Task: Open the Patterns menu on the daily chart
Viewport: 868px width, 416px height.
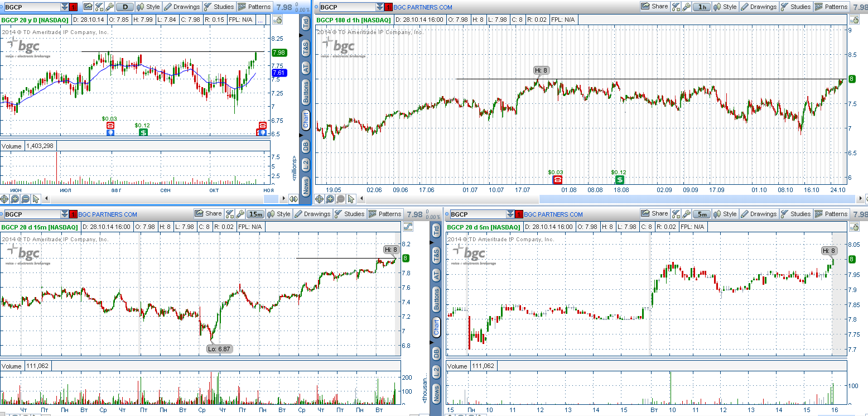Action: pyautogui.click(x=254, y=7)
